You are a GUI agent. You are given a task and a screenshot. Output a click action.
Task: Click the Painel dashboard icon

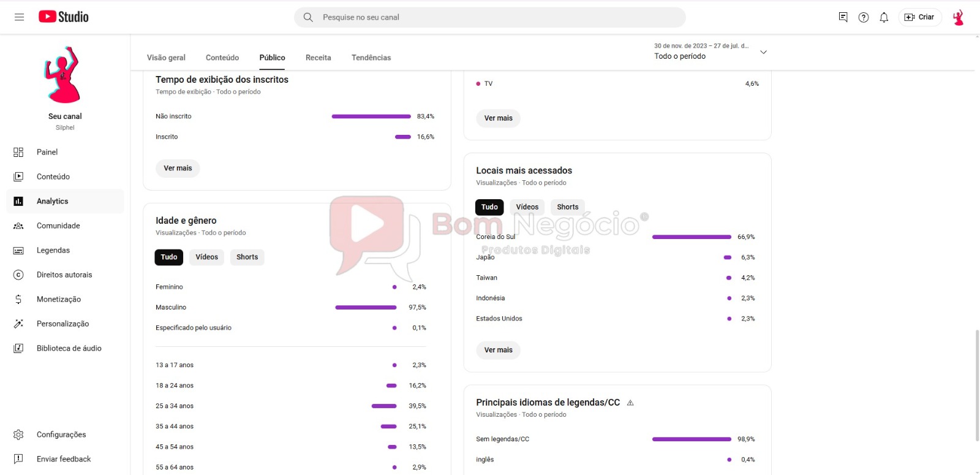18,152
